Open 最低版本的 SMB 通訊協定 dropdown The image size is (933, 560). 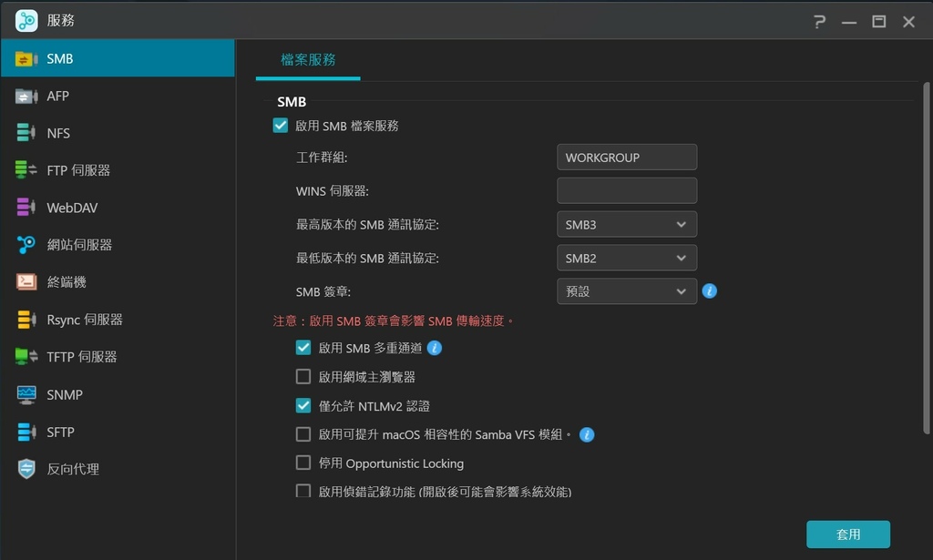coord(627,258)
